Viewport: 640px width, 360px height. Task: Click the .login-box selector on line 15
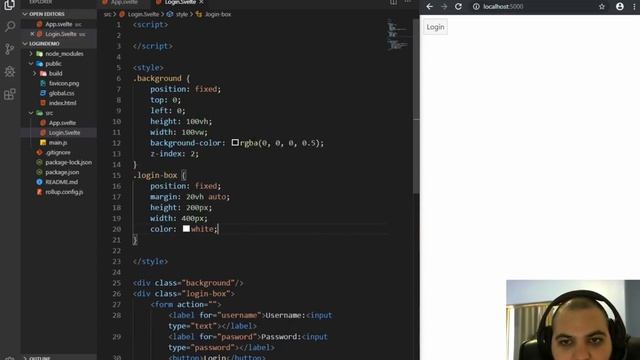click(x=155, y=175)
